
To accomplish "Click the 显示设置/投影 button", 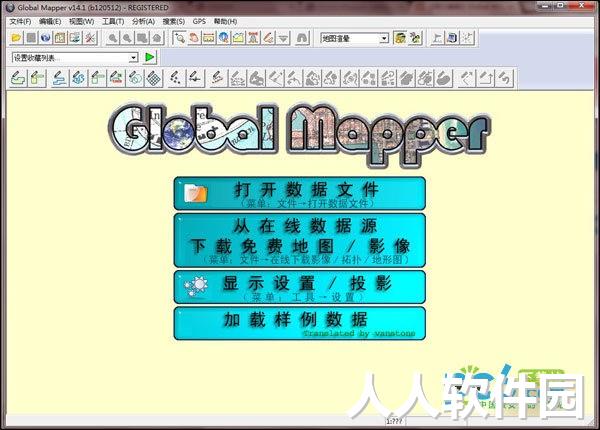I will click(x=300, y=287).
